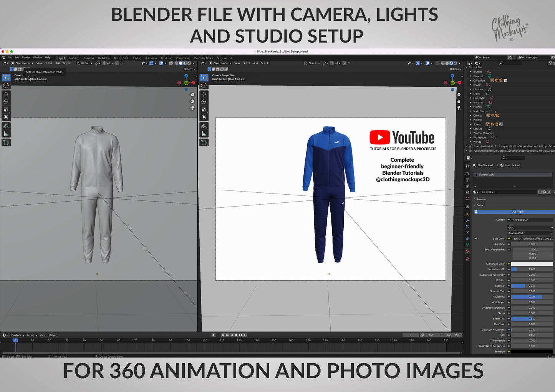Select the Measure tool in left viewport
This screenshot has height=392, width=555.
(x=6, y=134)
